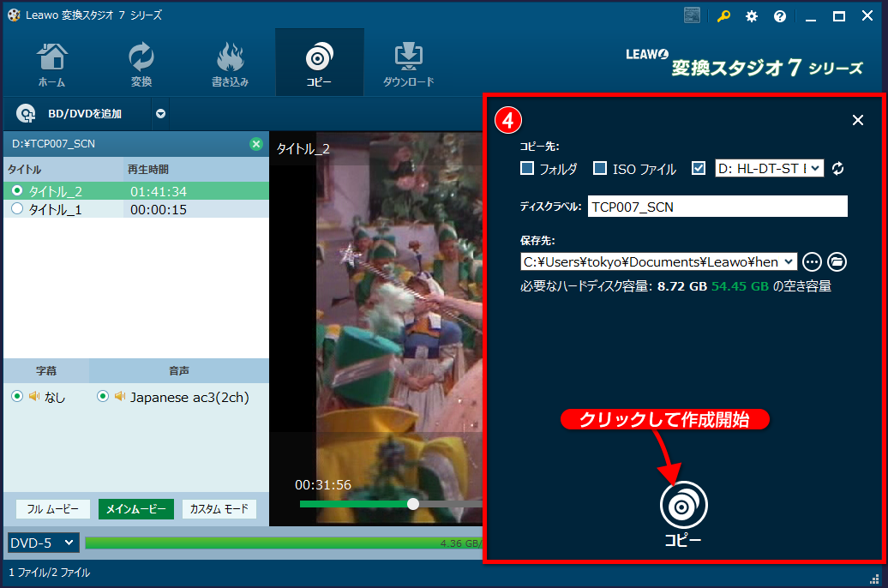This screenshot has width=888, height=588.
Task: Select the フル ムービー mode button
Action: (52, 508)
